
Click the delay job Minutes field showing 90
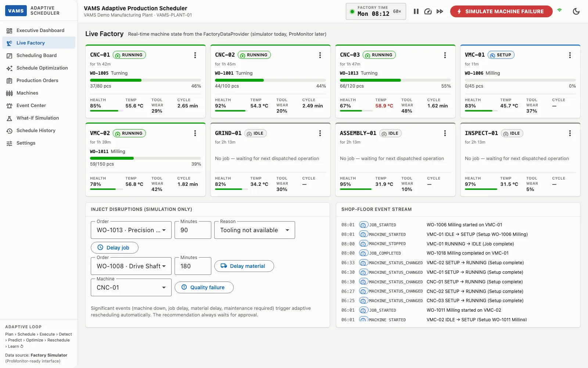[x=193, y=230]
